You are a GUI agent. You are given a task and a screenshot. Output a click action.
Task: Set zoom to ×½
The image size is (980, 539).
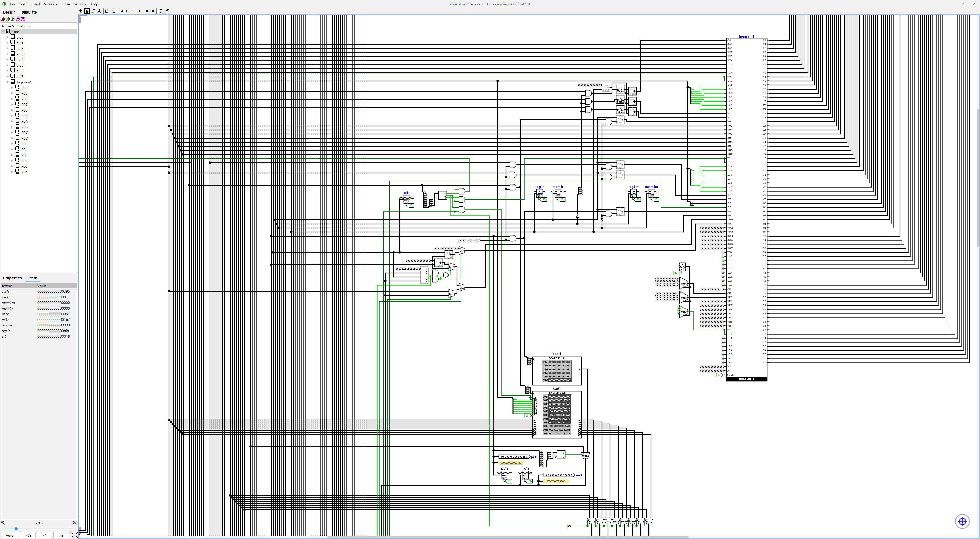click(x=28, y=535)
